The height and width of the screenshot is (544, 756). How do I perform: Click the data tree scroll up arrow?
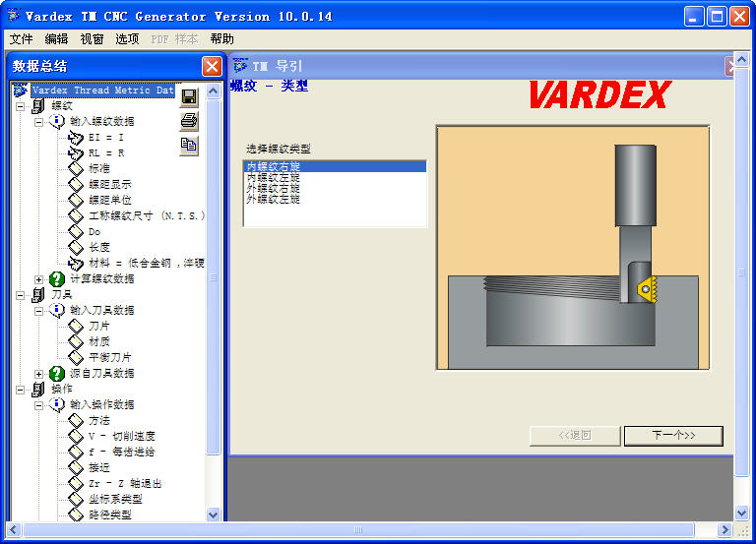213,91
